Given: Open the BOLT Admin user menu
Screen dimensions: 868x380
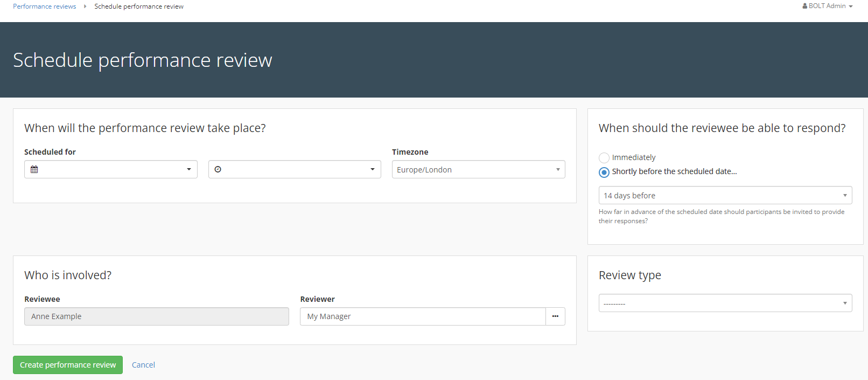Looking at the screenshot, I should (x=828, y=6).
